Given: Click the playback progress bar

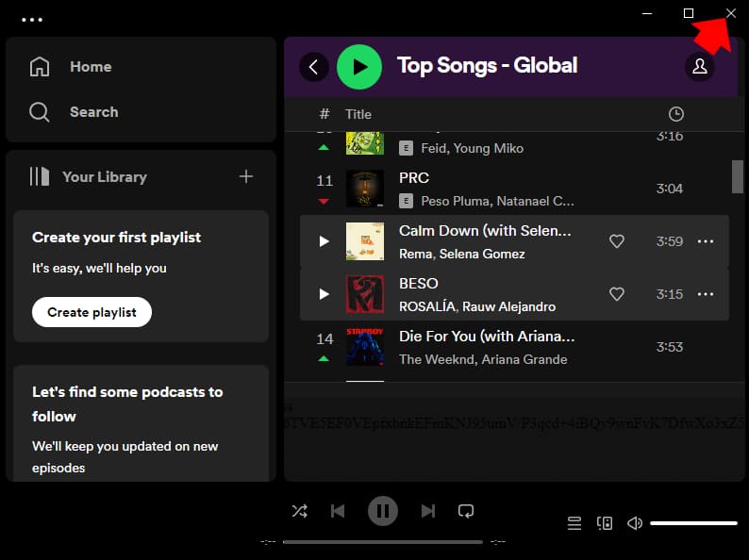Looking at the screenshot, I should [383, 542].
